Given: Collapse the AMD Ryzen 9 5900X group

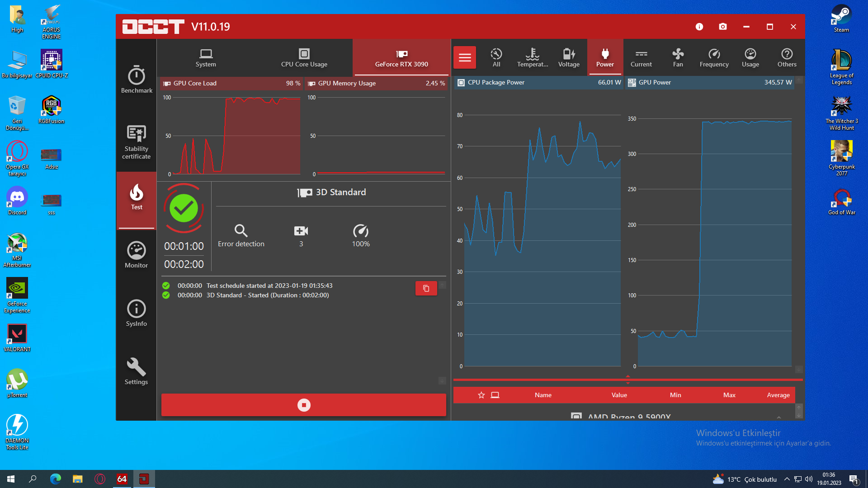Looking at the screenshot, I should (x=778, y=417).
